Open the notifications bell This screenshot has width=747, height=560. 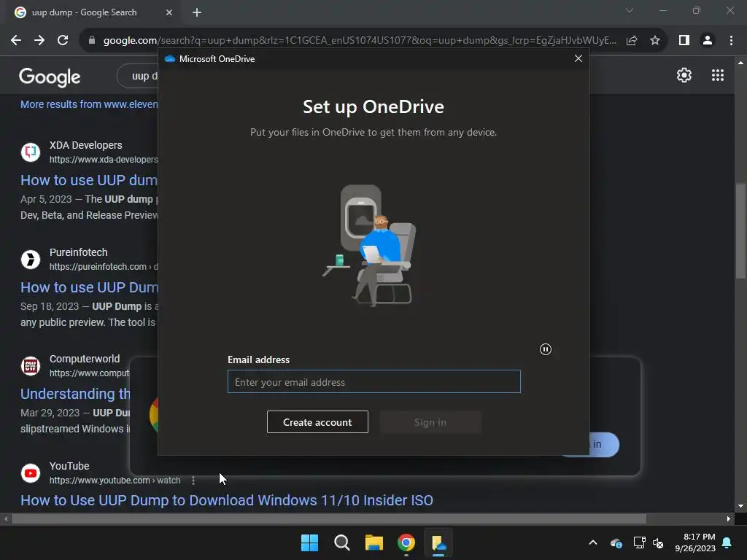[727, 542]
